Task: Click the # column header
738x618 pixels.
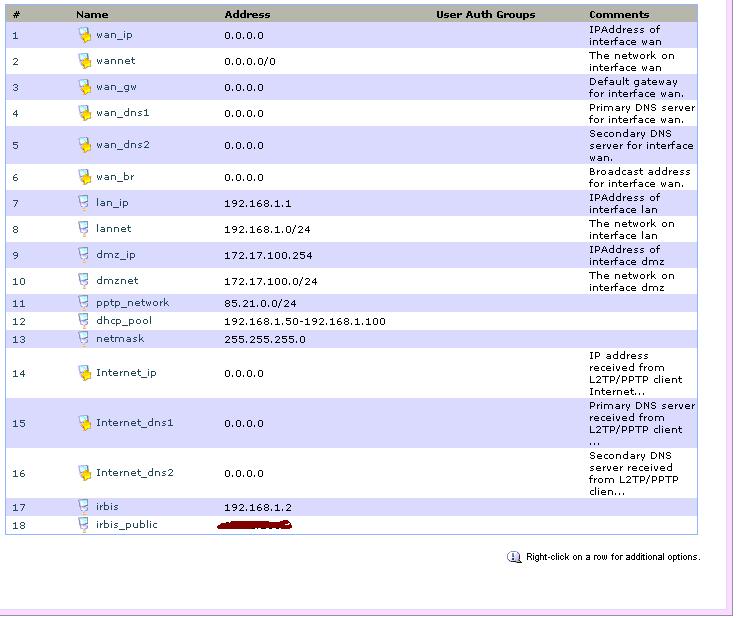Action: point(16,15)
